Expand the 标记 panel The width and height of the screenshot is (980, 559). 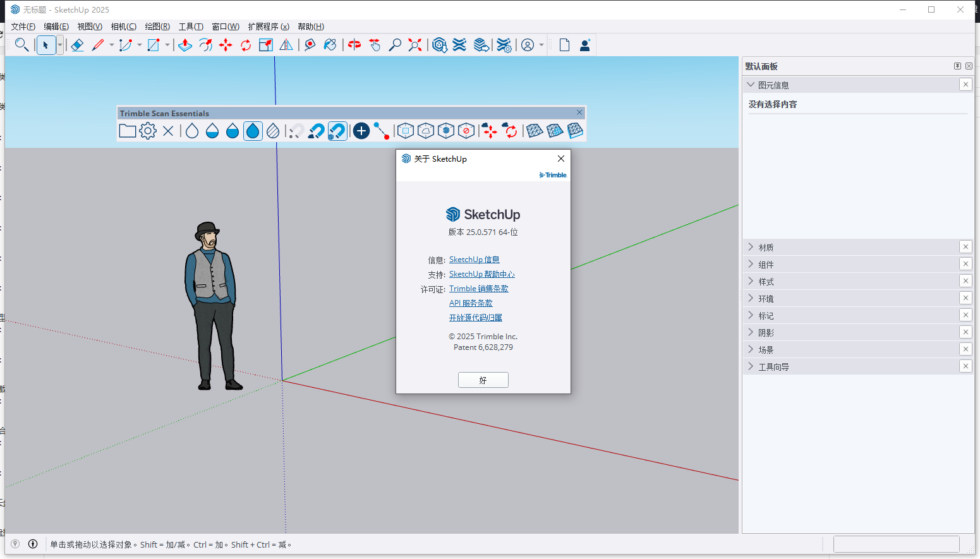(x=751, y=315)
